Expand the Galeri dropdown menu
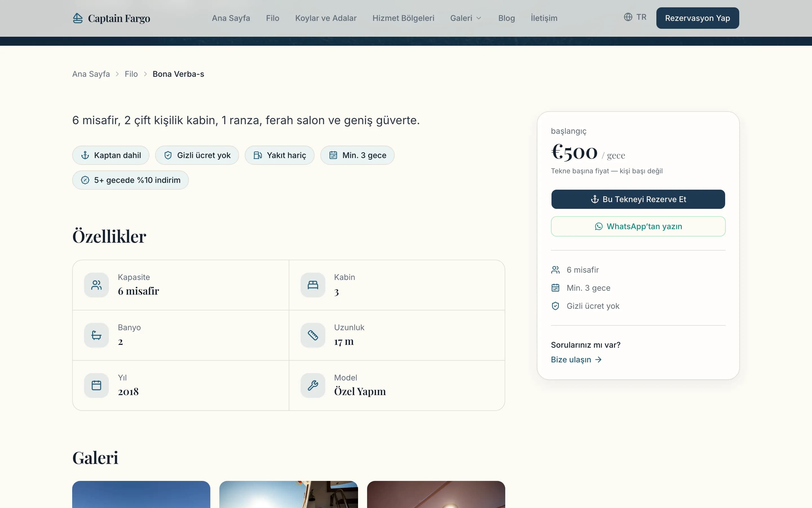This screenshot has width=812, height=508. [x=466, y=18]
